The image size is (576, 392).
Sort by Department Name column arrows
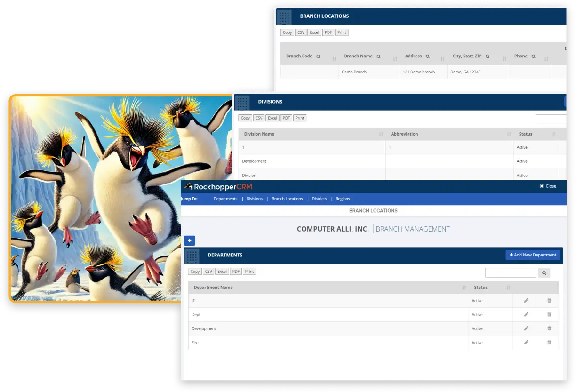click(x=464, y=288)
